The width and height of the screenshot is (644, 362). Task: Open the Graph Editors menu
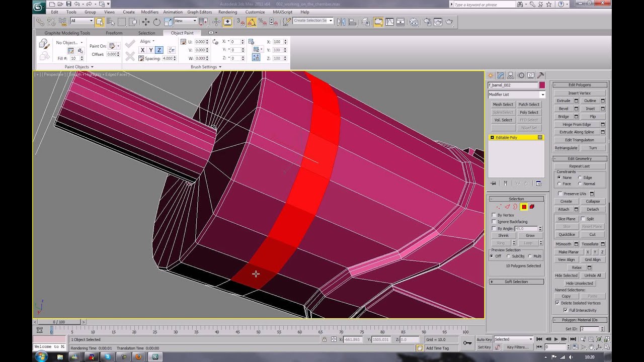199,12
